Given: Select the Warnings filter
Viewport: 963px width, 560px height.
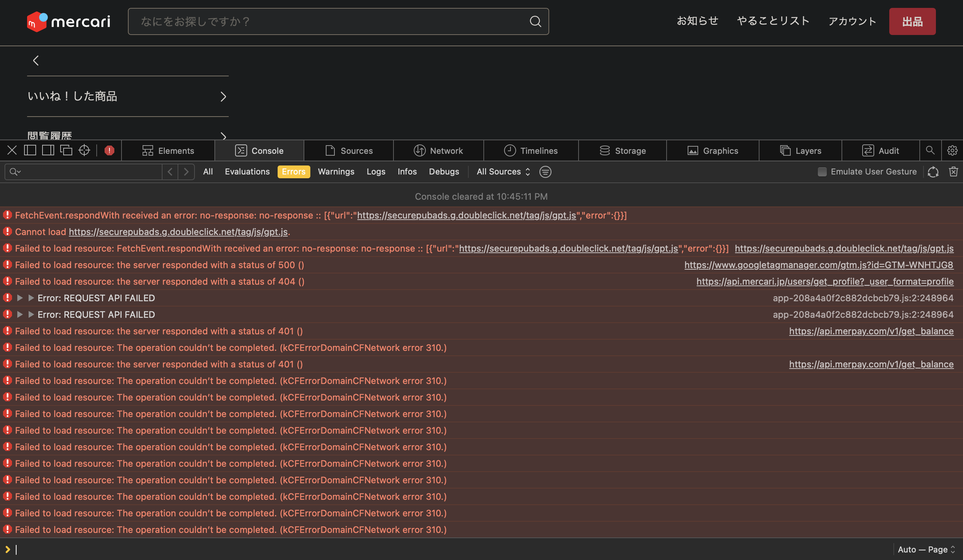Looking at the screenshot, I should [x=336, y=171].
